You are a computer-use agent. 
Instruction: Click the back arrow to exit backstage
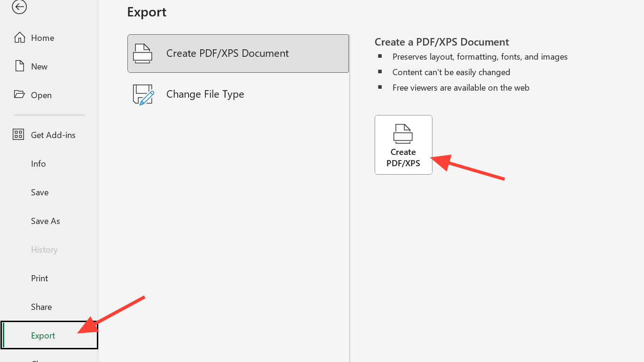(x=19, y=7)
